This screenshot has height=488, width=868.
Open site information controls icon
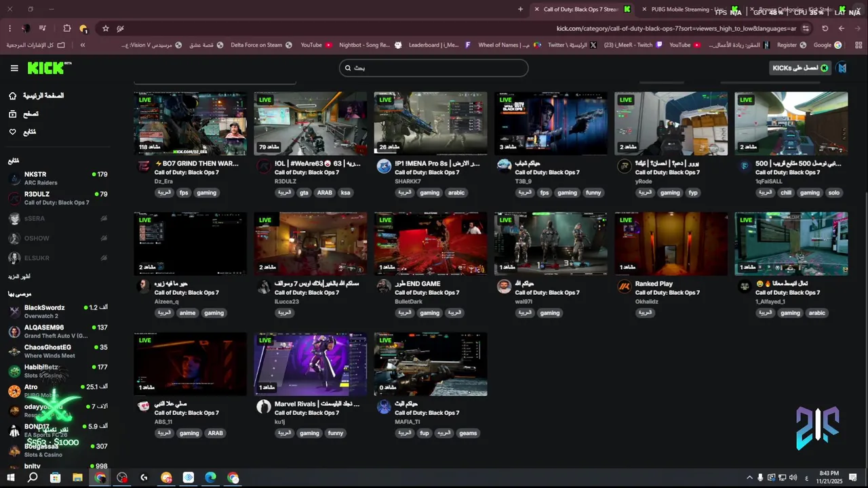[806, 28]
